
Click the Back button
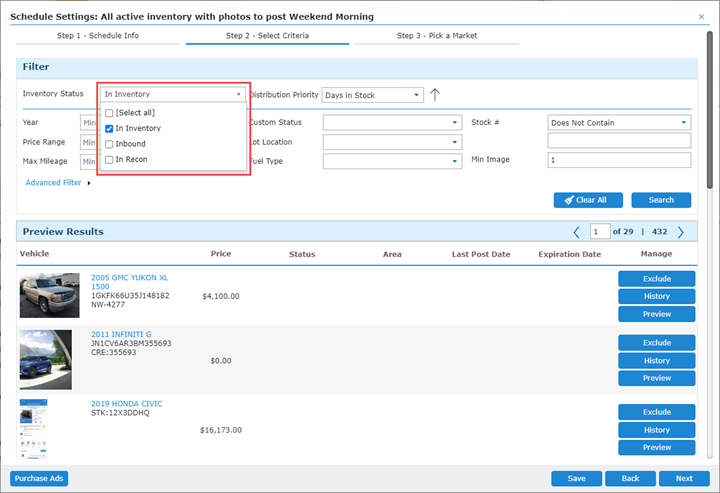tap(630, 478)
